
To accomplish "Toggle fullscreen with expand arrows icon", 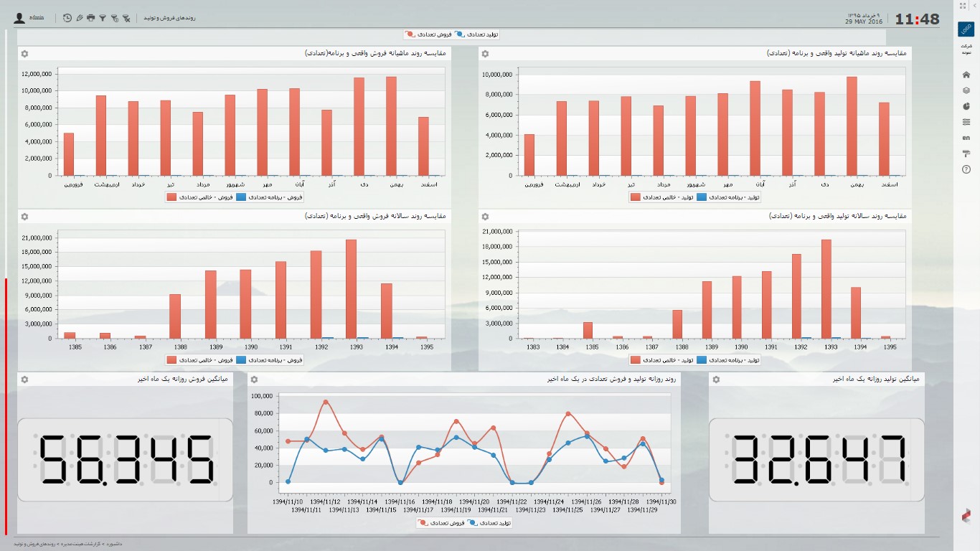I will tap(963, 5).
